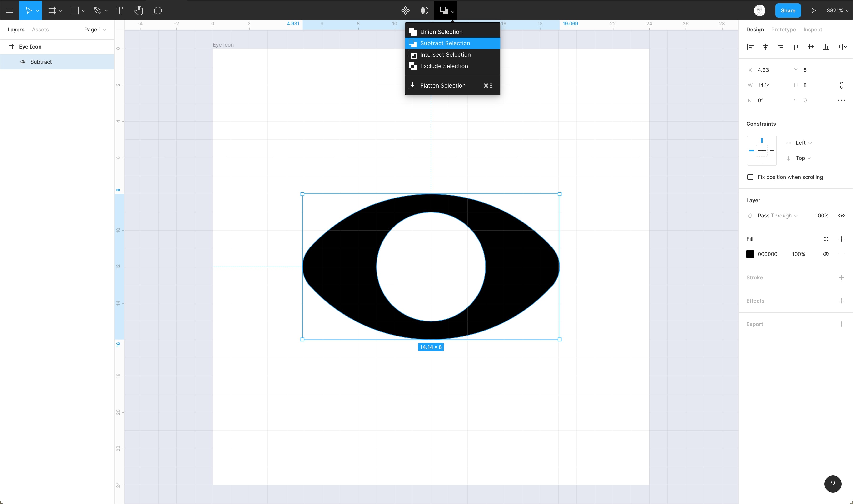Click the black fill color swatch
The image size is (853, 504).
point(750,254)
